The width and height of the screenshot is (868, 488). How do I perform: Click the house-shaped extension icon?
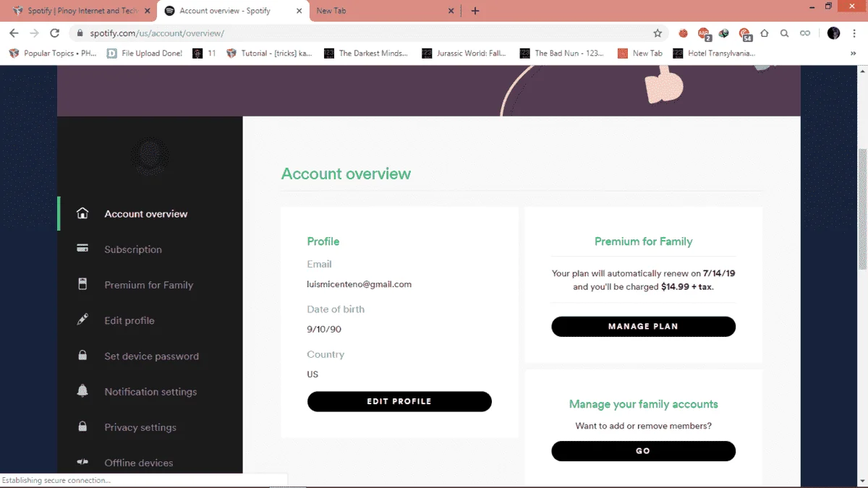(x=764, y=33)
